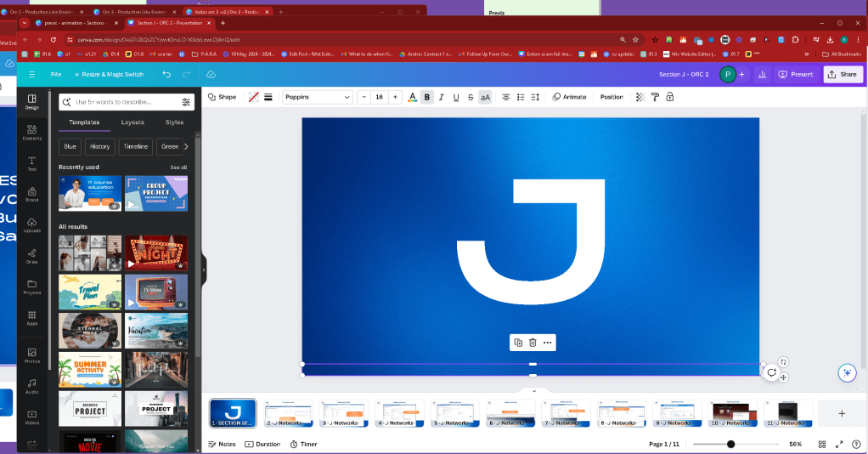Toggle bold formatting
Viewport: 868px width, 454px height.
point(427,97)
